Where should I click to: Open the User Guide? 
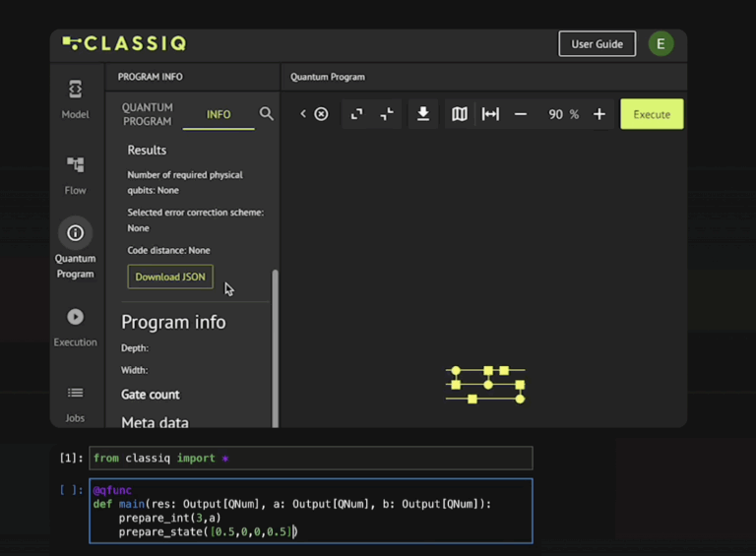tap(597, 44)
